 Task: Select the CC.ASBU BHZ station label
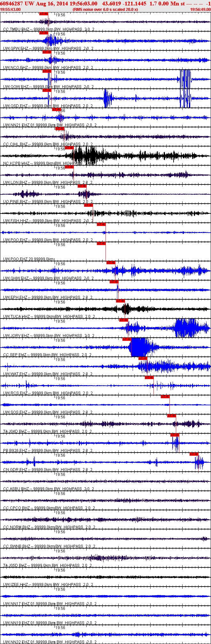coord(48,489)
